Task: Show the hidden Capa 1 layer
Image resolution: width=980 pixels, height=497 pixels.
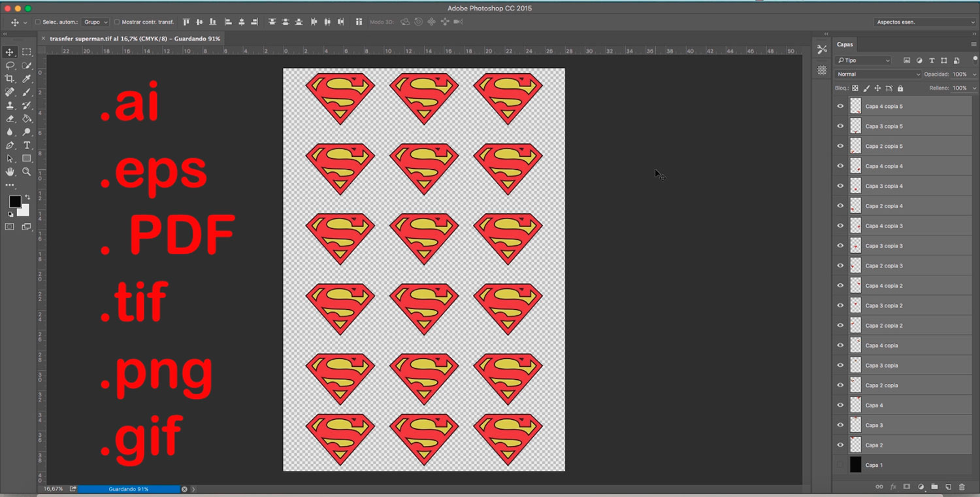Action: click(840, 465)
